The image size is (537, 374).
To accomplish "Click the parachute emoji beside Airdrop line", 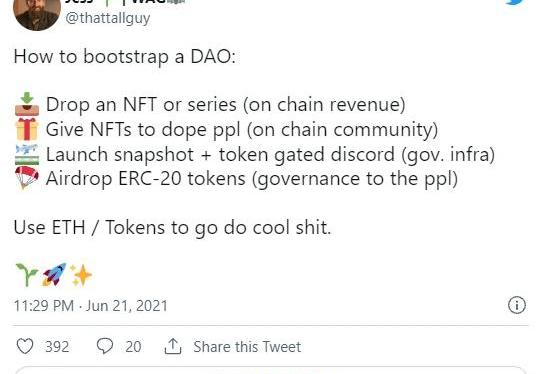I will (27, 178).
